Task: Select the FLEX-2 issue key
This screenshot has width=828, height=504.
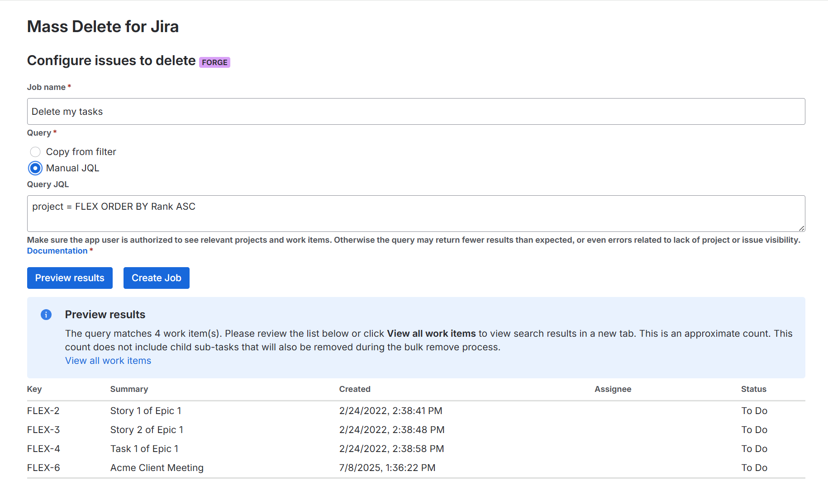Action: click(x=43, y=411)
